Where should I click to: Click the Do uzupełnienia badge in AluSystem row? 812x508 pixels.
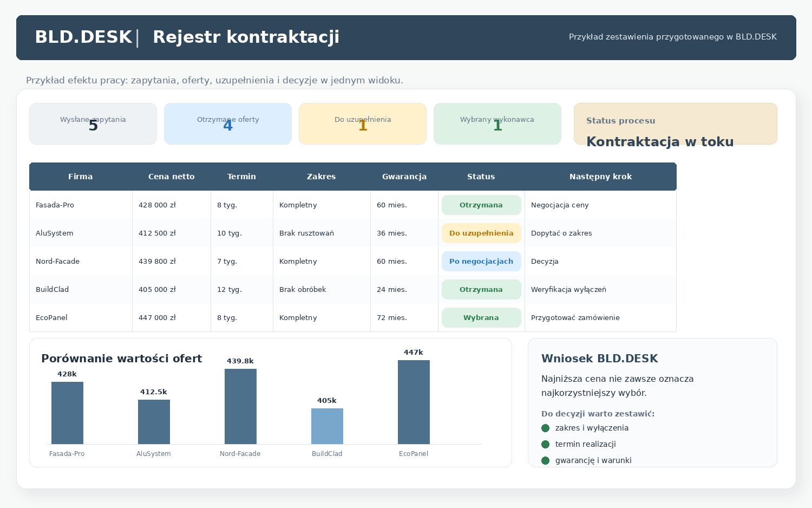tap(481, 233)
